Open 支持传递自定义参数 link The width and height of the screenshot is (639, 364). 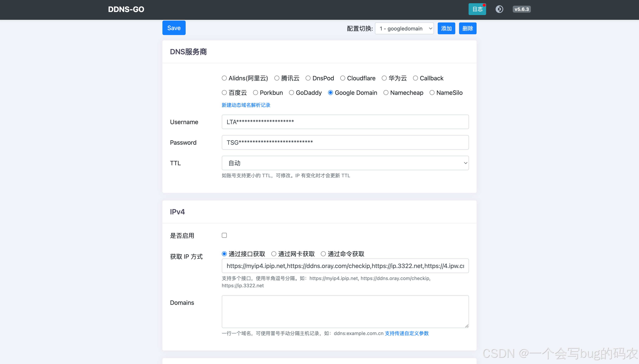pyautogui.click(x=407, y=333)
